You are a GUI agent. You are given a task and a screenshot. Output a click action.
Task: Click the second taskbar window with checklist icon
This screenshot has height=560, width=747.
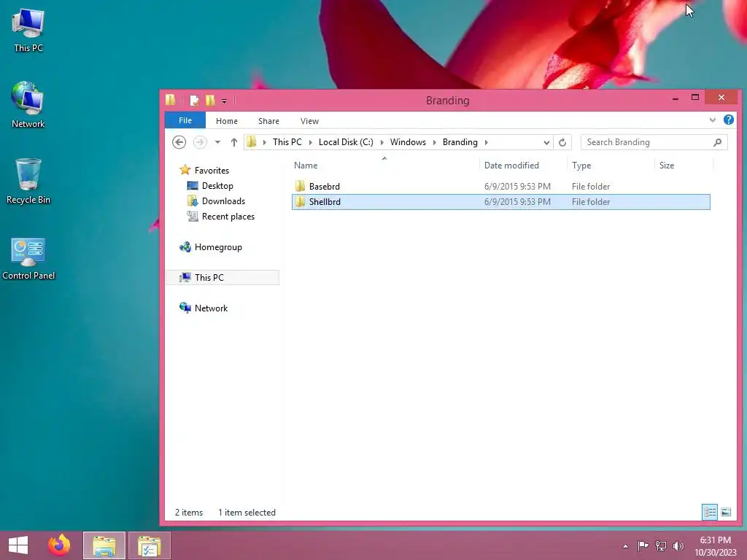[150, 545]
